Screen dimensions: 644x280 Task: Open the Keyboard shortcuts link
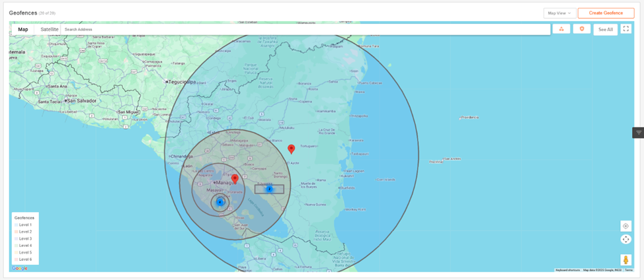(x=567, y=270)
